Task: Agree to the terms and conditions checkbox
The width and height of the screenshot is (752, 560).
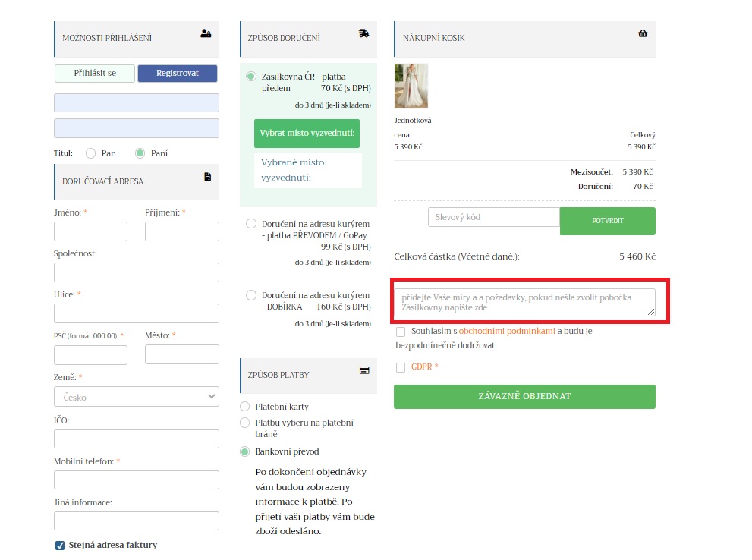Action: click(x=401, y=332)
